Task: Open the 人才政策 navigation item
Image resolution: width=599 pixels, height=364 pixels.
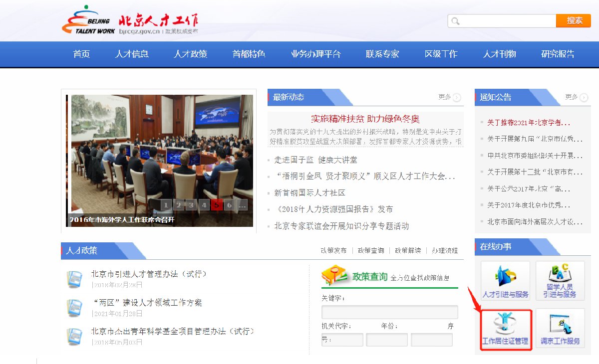Action: tap(190, 54)
